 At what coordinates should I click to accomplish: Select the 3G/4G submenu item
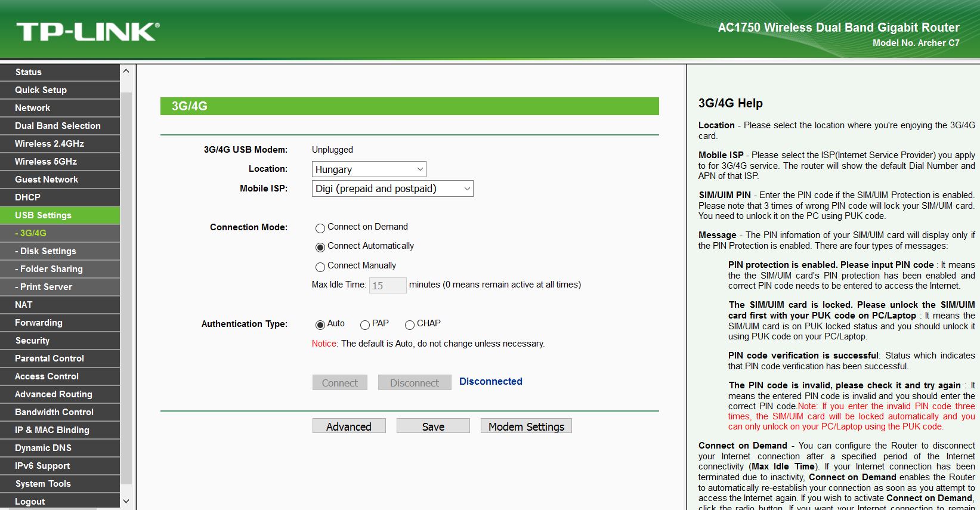(x=60, y=233)
